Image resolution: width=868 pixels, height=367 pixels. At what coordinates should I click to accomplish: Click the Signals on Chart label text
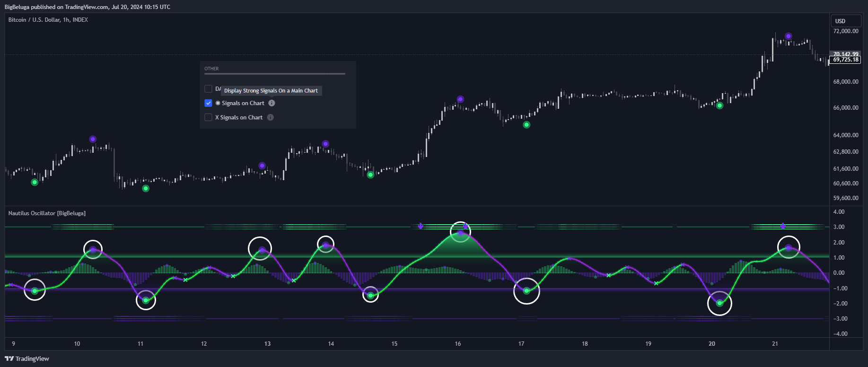tap(243, 103)
